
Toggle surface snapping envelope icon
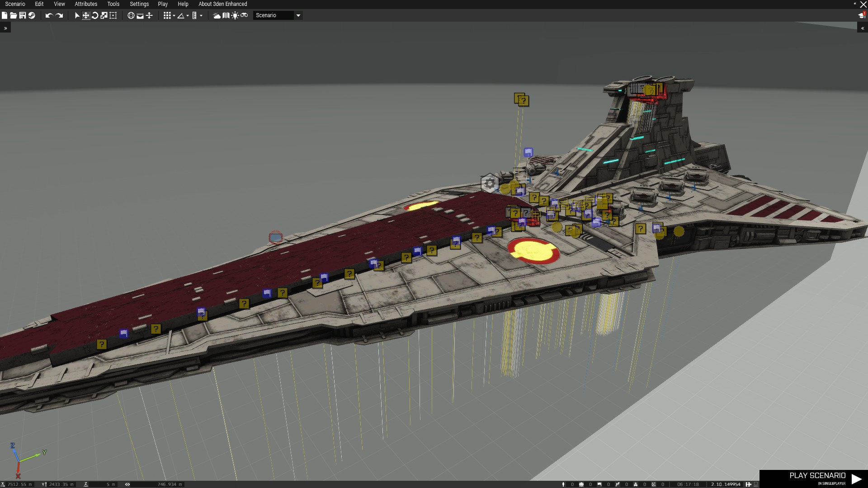140,15
